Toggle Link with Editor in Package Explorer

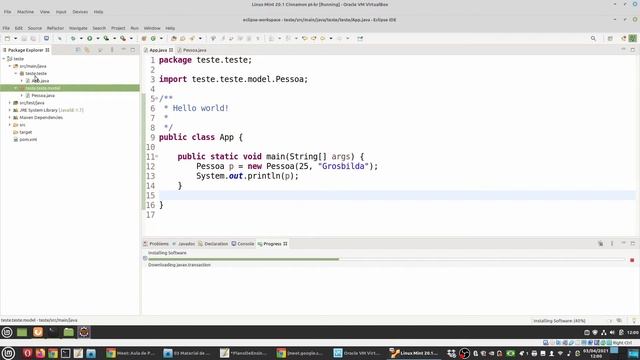87,50
